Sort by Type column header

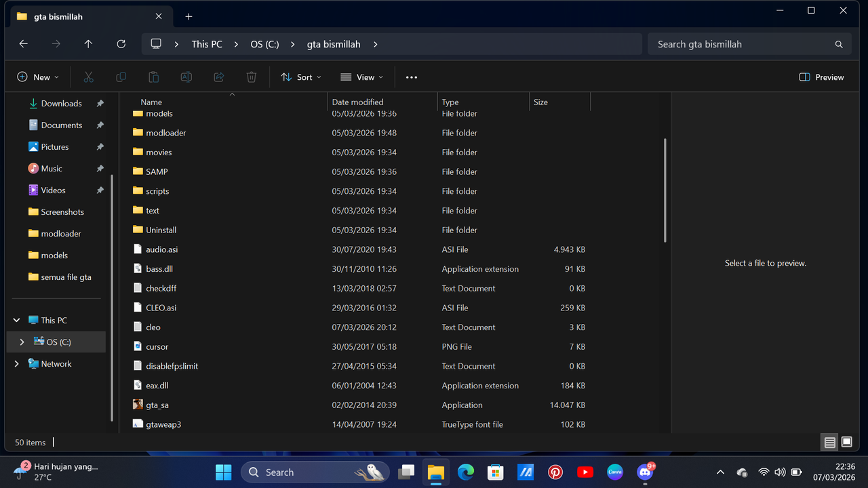point(484,102)
